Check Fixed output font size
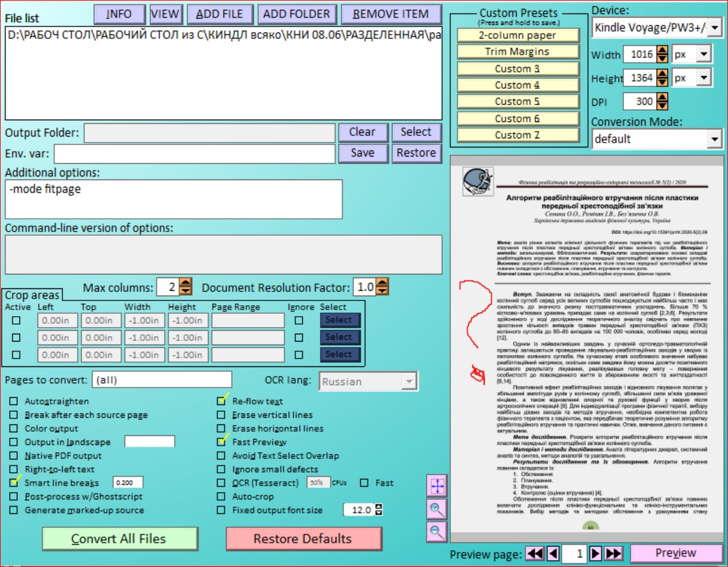 (x=221, y=510)
